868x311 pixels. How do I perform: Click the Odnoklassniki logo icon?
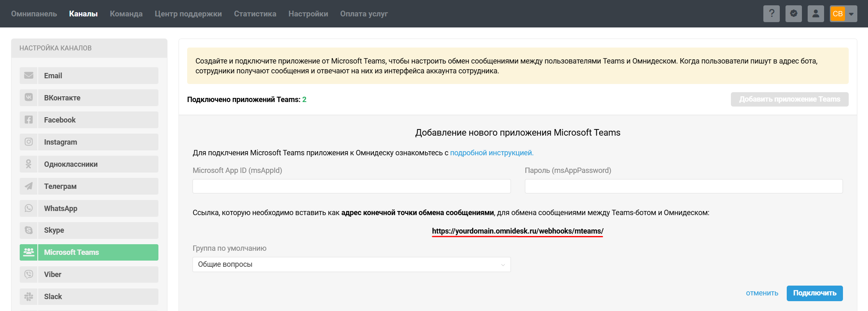coord(29,164)
